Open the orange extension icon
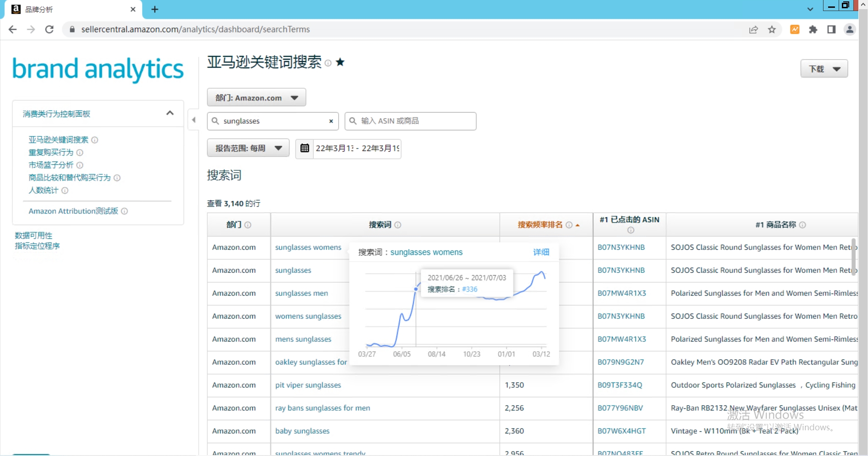 795,29
